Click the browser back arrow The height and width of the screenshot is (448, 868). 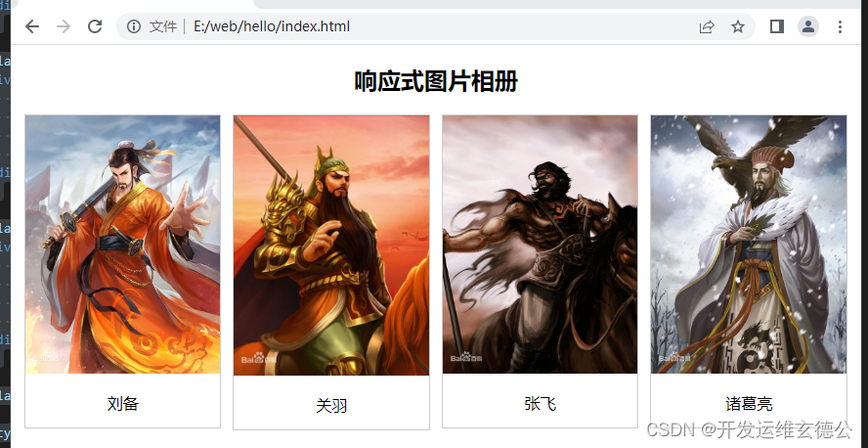[32, 26]
